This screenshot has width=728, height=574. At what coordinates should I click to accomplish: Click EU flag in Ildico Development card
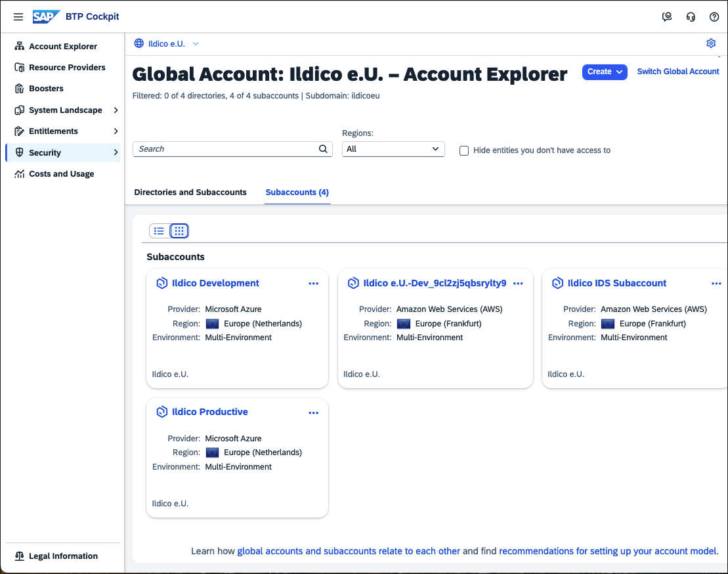pyautogui.click(x=212, y=324)
